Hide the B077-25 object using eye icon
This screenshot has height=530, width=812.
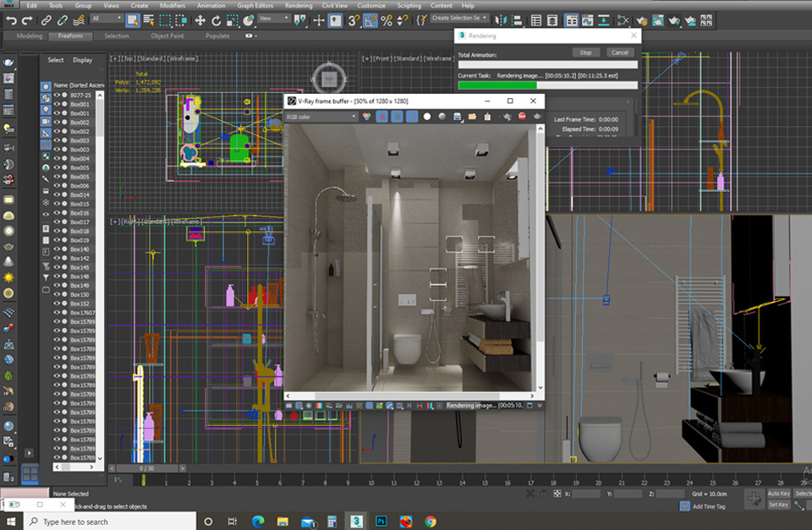(x=57, y=96)
